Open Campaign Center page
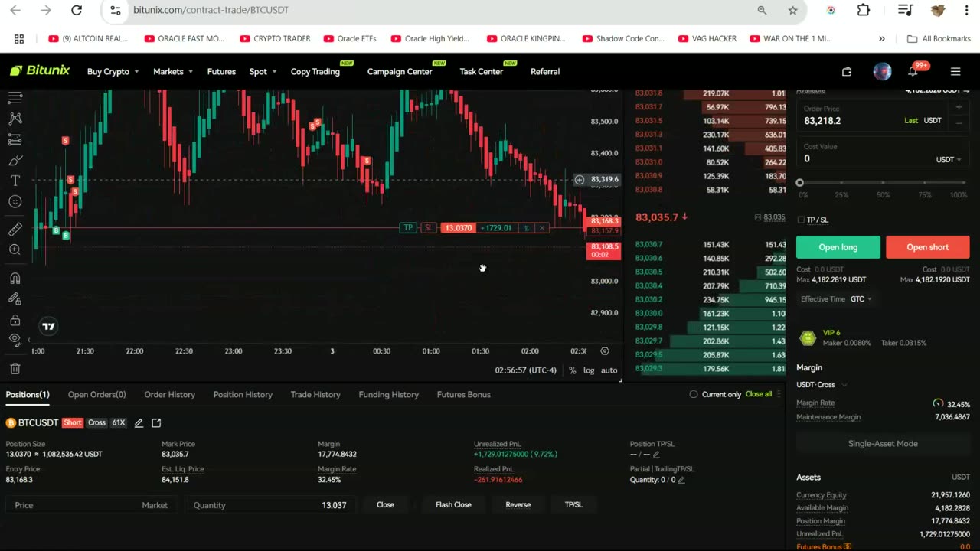 click(x=400, y=71)
